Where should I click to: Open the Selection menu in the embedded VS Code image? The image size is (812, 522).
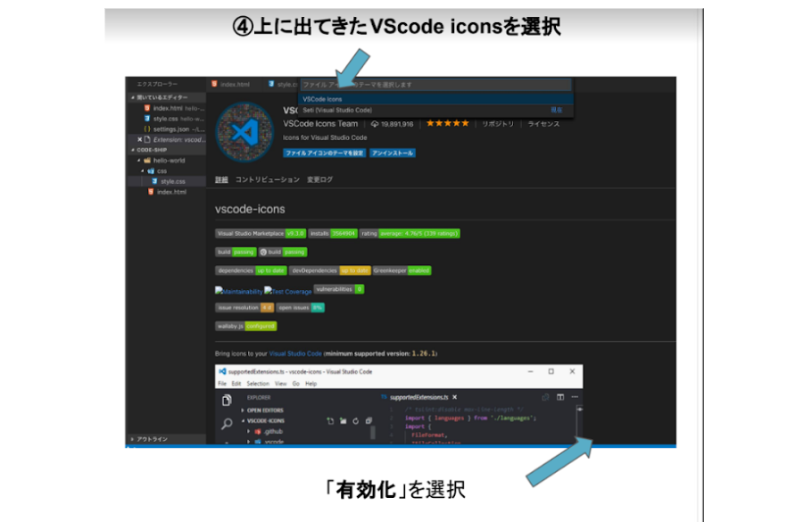pos(258,384)
